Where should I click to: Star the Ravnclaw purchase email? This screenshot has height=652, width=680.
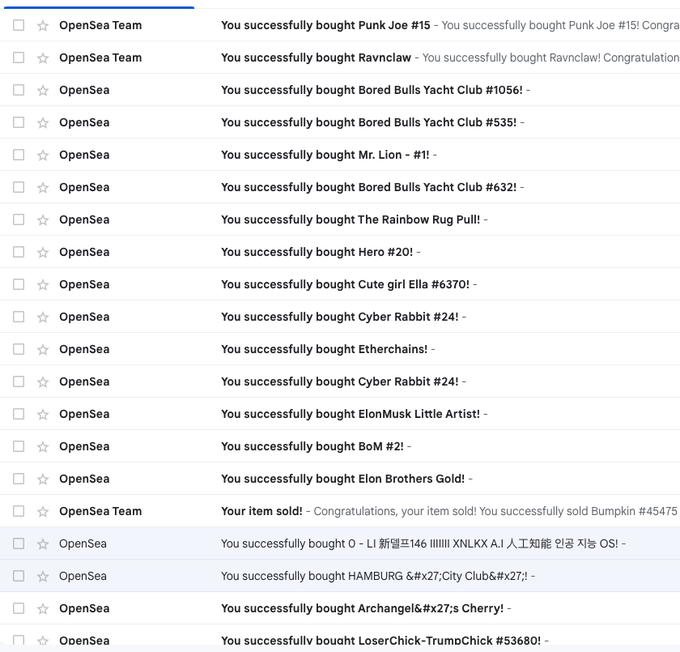pos(42,58)
